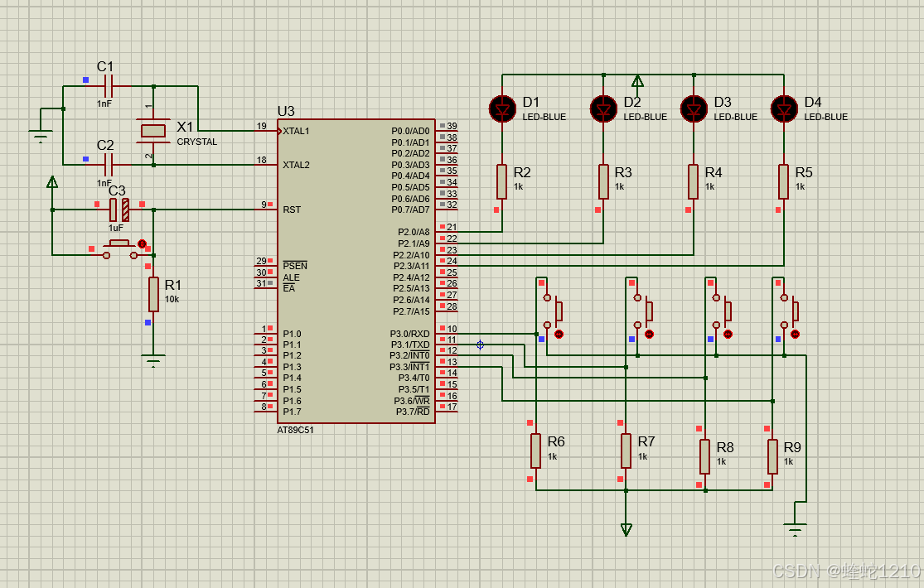This screenshot has width=924, height=588.
Task: Select the ground symbol at bottom right
Action: (795, 530)
